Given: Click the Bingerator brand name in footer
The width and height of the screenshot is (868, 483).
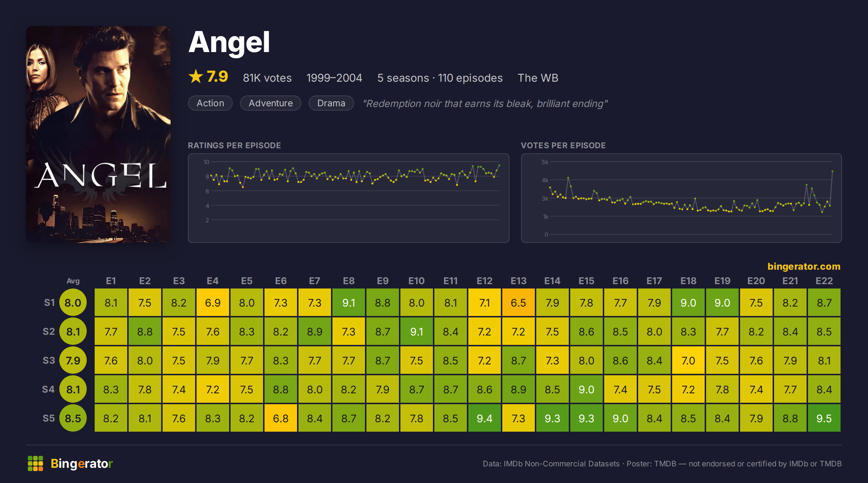Looking at the screenshot, I should tap(82, 463).
